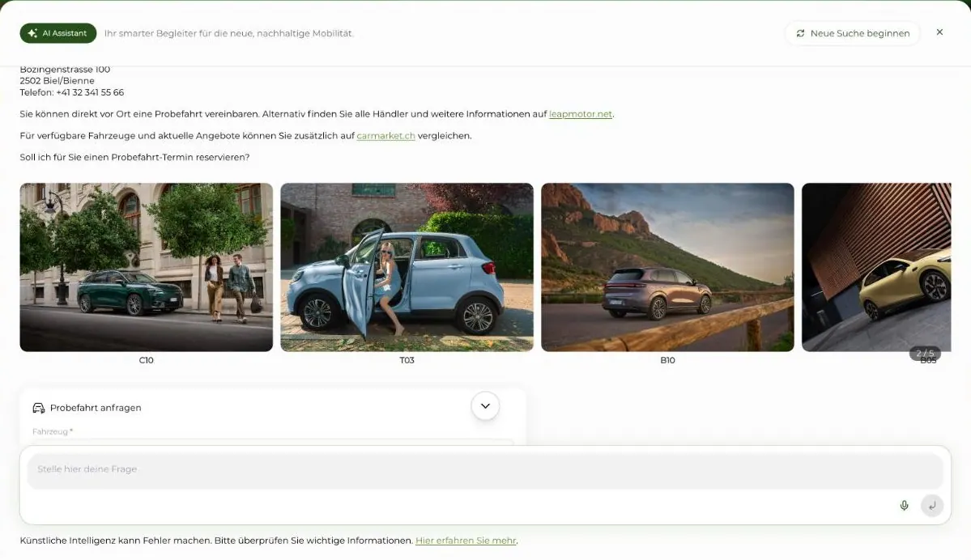The width and height of the screenshot is (971, 560).
Task: Click the question about Probefahrt-Termin reservieren
Action: tap(134, 157)
